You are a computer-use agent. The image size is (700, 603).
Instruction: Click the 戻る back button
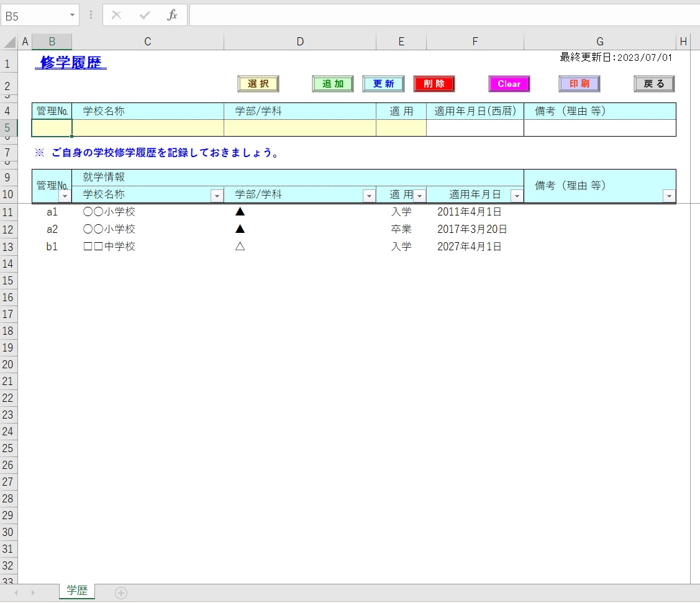(x=654, y=84)
